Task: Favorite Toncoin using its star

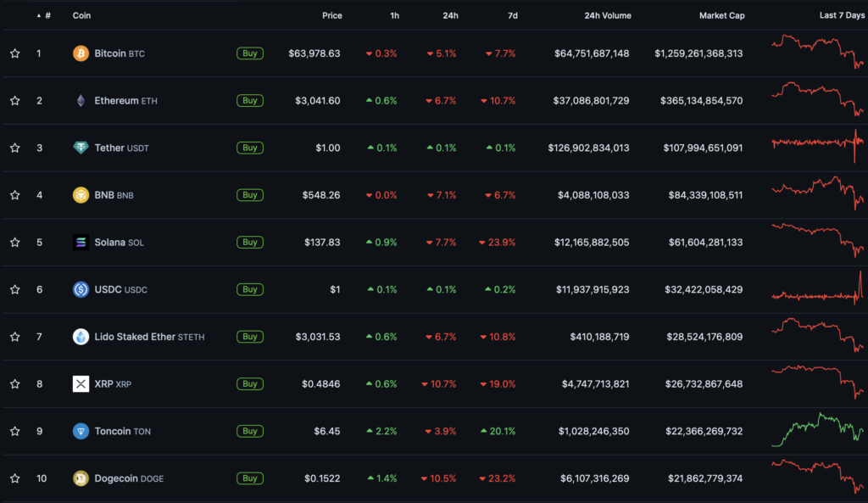Action: pyautogui.click(x=14, y=431)
